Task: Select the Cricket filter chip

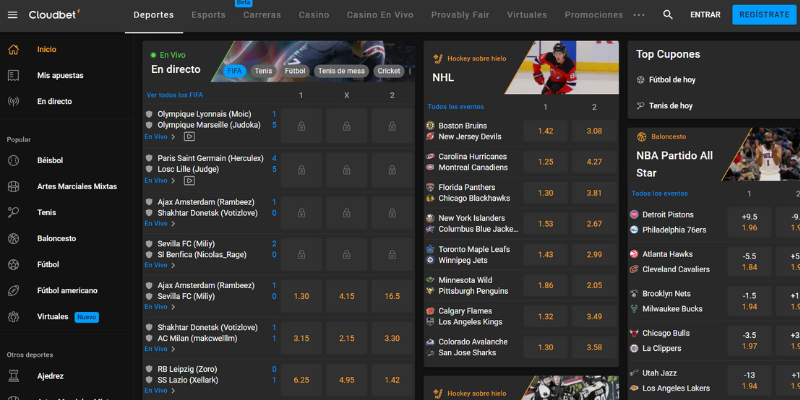Action: point(389,71)
